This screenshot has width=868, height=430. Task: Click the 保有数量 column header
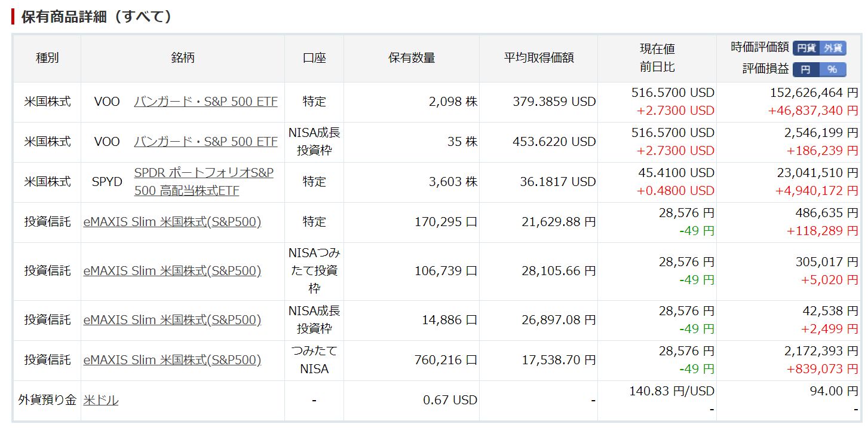point(412,58)
